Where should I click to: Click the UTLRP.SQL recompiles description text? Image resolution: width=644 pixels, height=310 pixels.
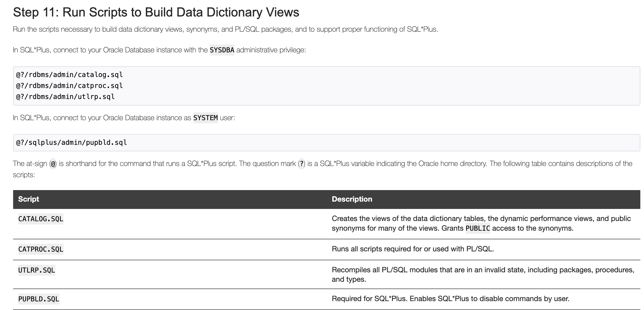(x=482, y=270)
